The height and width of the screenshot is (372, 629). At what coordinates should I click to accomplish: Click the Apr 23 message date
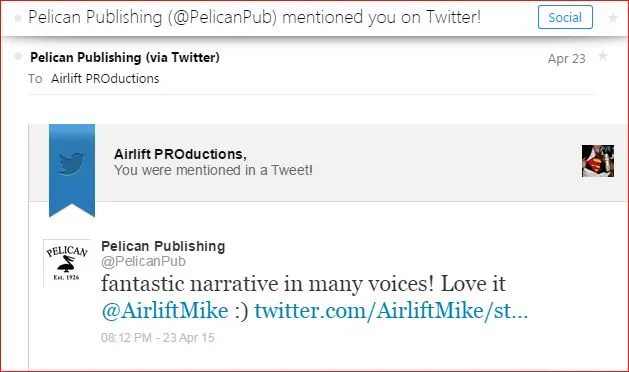(x=566, y=59)
